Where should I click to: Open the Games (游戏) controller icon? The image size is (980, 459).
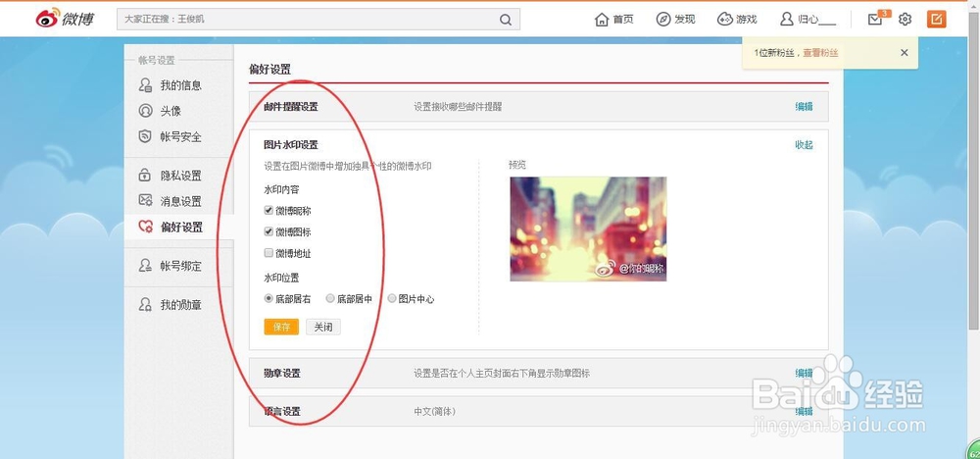tap(724, 20)
